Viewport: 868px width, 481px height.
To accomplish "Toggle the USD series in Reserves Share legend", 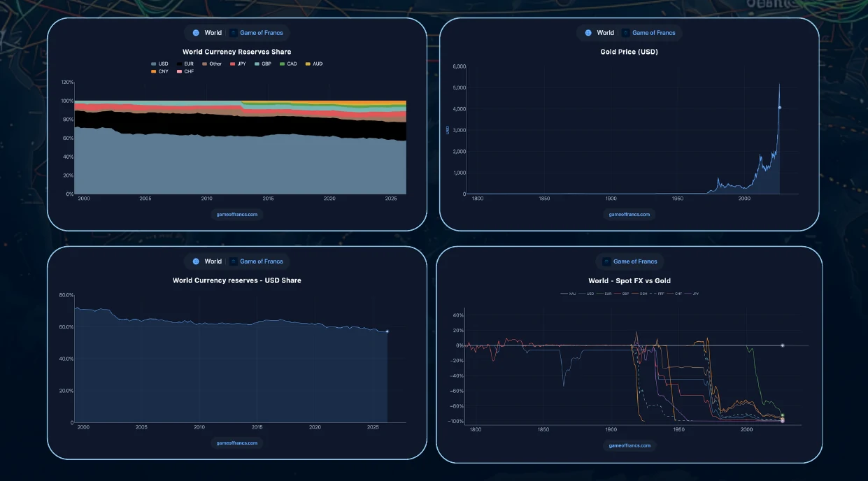I will pyautogui.click(x=159, y=64).
